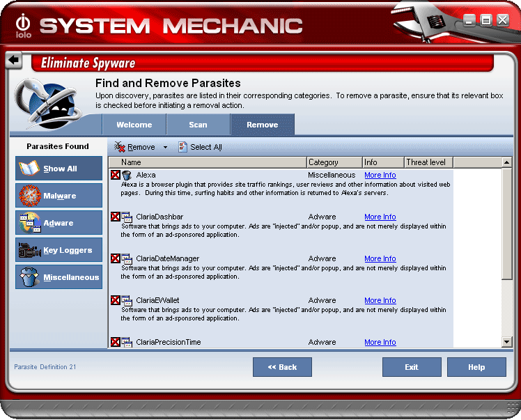Maximize the System Mechanic window
Screen dimensions: 521x420
pos(485,21)
